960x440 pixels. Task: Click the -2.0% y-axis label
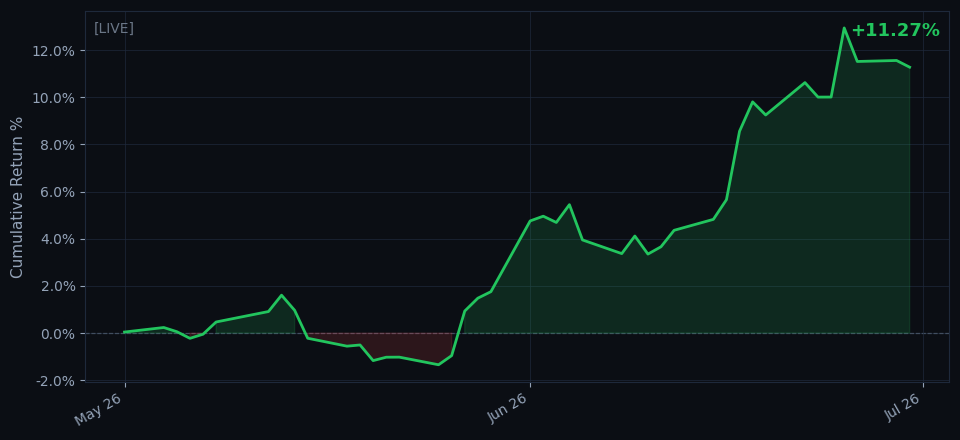55,381
